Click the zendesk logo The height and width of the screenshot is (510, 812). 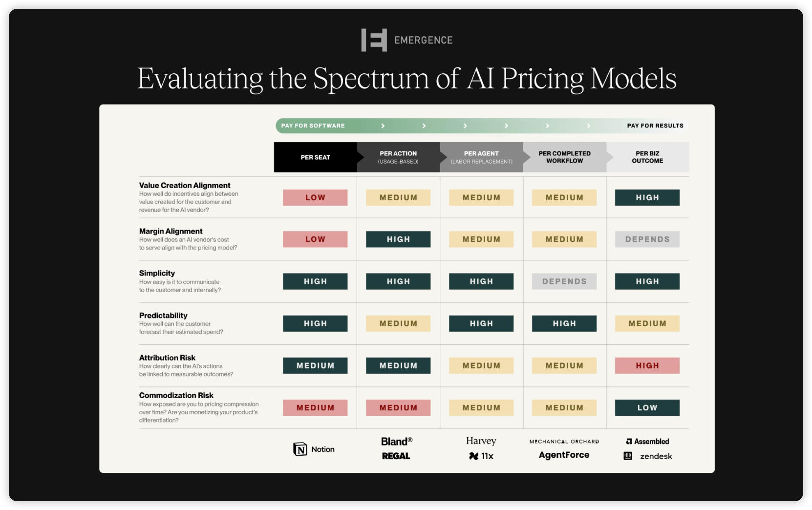(x=648, y=456)
